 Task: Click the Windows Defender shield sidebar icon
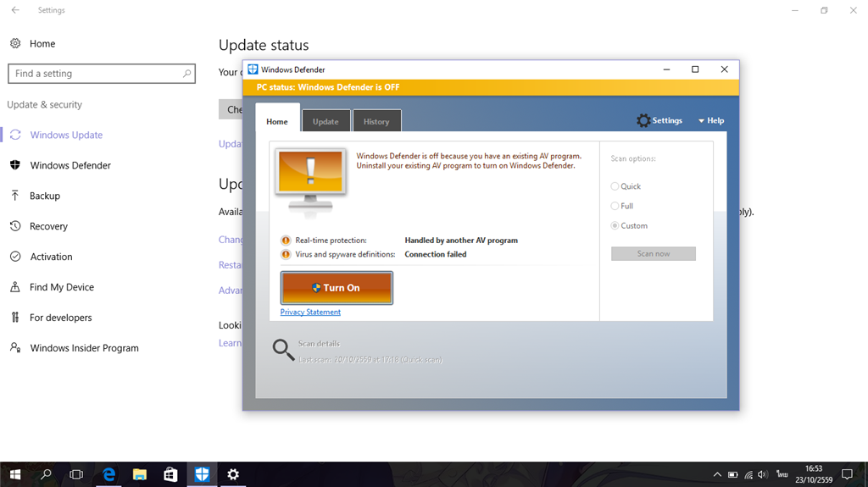pos(15,165)
